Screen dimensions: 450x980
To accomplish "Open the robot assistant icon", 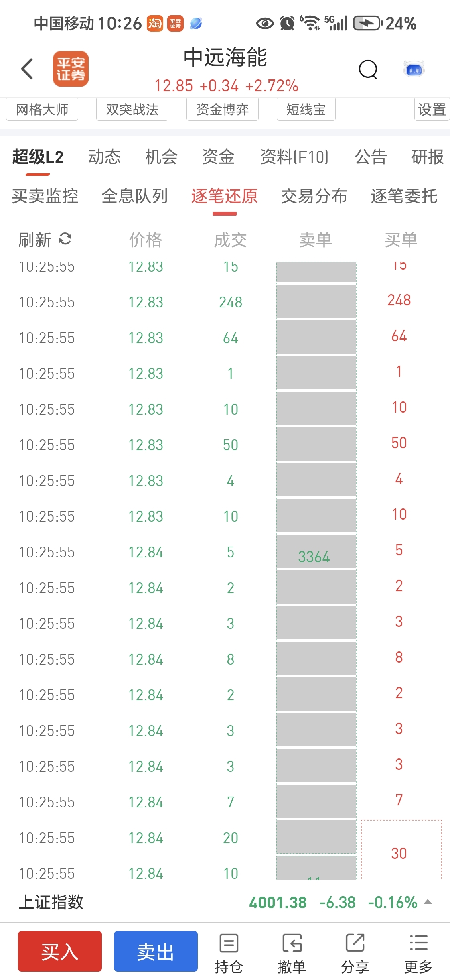I will (x=414, y=69).
